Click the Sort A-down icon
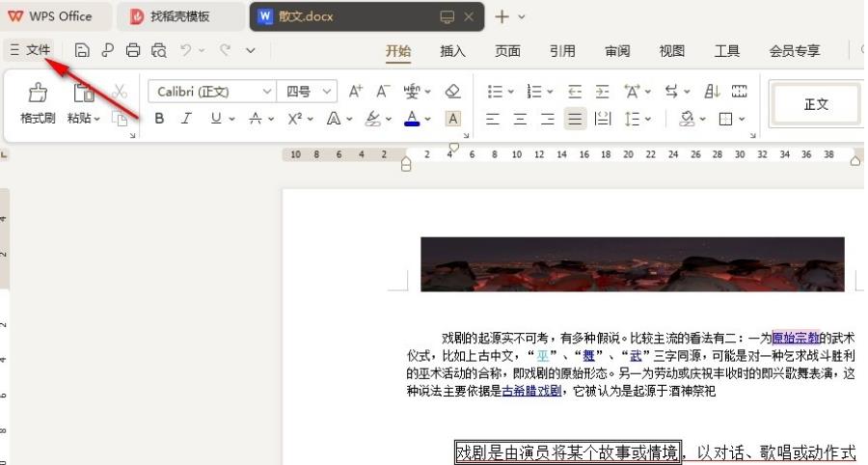Screen dimensions: 868x465 point(712,92)
